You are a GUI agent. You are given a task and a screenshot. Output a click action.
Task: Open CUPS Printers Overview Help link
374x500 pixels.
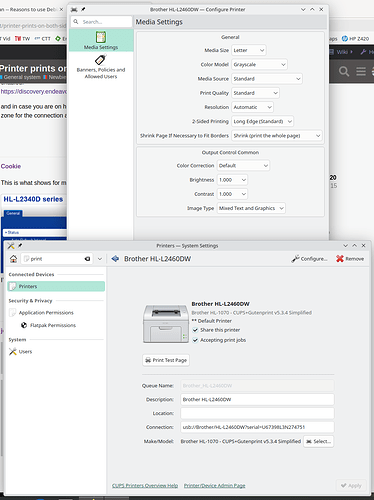click(145, 486)
